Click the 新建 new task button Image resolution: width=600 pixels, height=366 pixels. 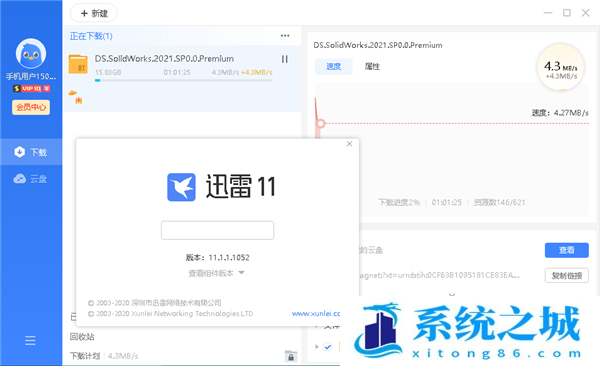tap(94, 13)
